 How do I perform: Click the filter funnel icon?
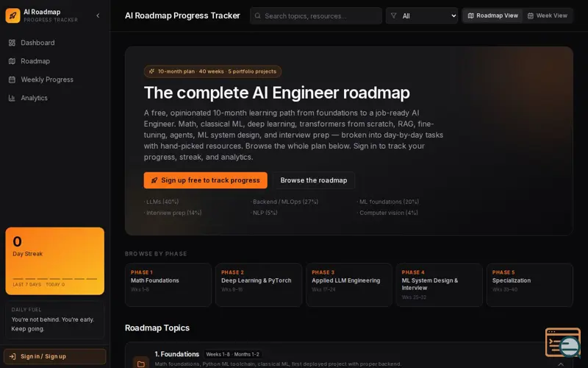[x=393, y=15]
